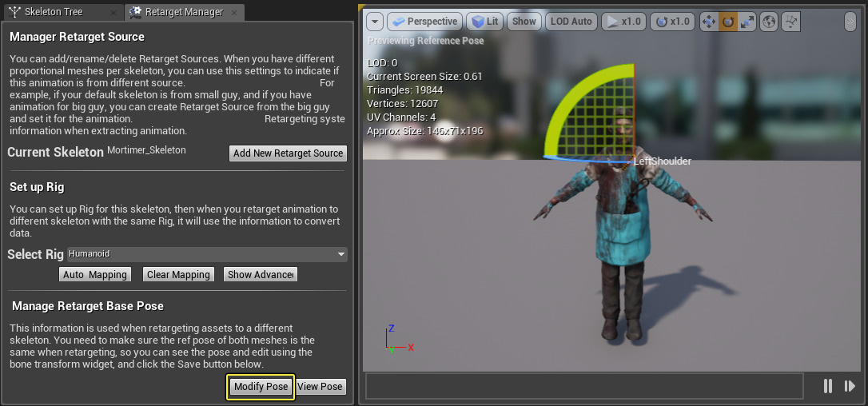
Task: Activate the rotate gizmo mode
Action: (x=728, y=22)
